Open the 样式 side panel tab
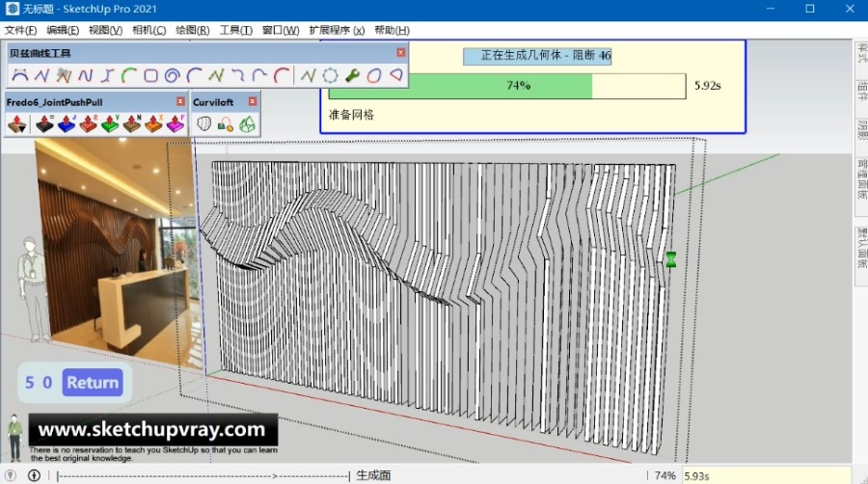 [x=862, y=53]
